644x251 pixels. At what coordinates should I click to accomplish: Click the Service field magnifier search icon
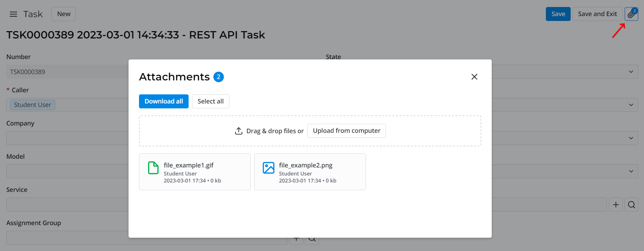tap(631, 205)
